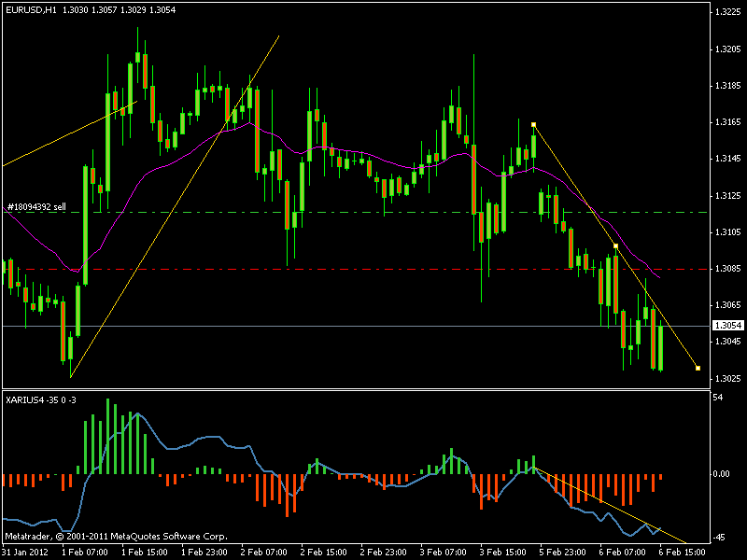
Task: Select the green dashed sell order line
Action: coord(355,212)
